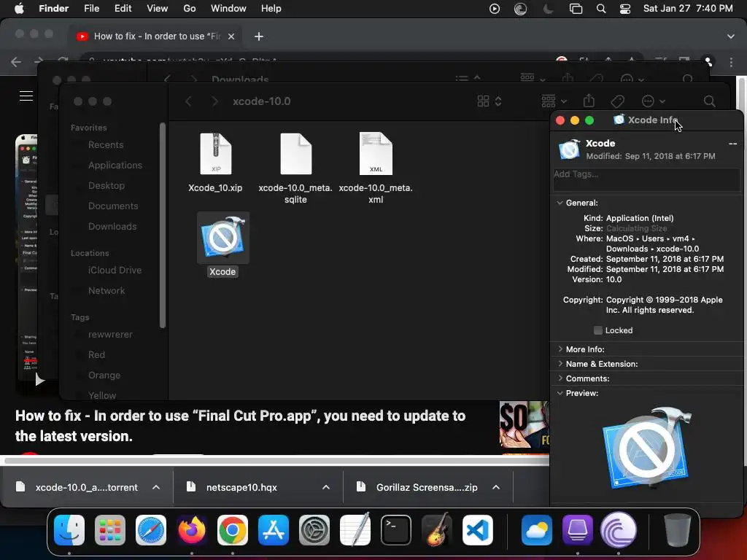This screenshot has height=560, width=747.
Task: Open the Window menu
Action: click(x=228, y=9)
